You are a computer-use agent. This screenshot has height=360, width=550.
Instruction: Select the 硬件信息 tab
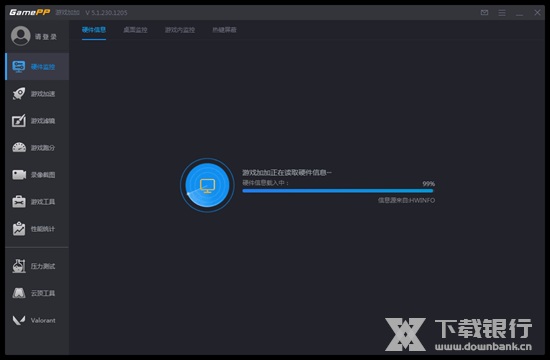[94, 30]
